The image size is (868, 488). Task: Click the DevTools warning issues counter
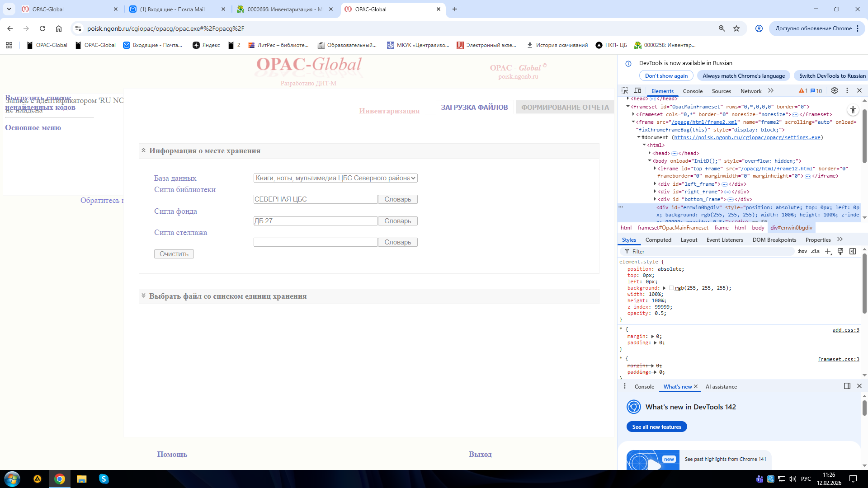pos(803,91)
